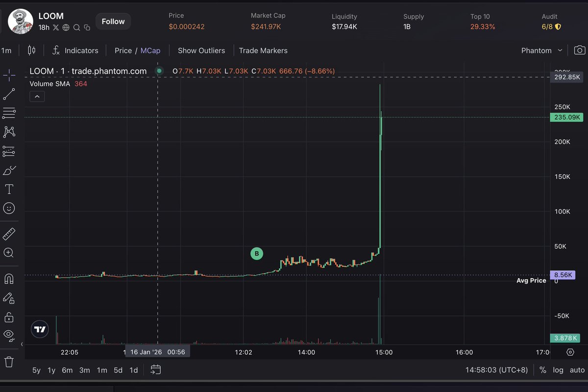
Task: Click the green market status dot
Action: coord(159,71)
